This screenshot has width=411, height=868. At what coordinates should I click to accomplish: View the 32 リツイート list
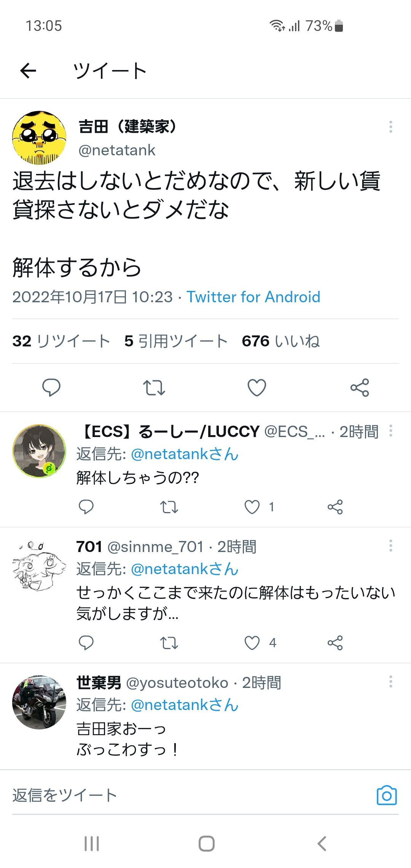(61, 341)
